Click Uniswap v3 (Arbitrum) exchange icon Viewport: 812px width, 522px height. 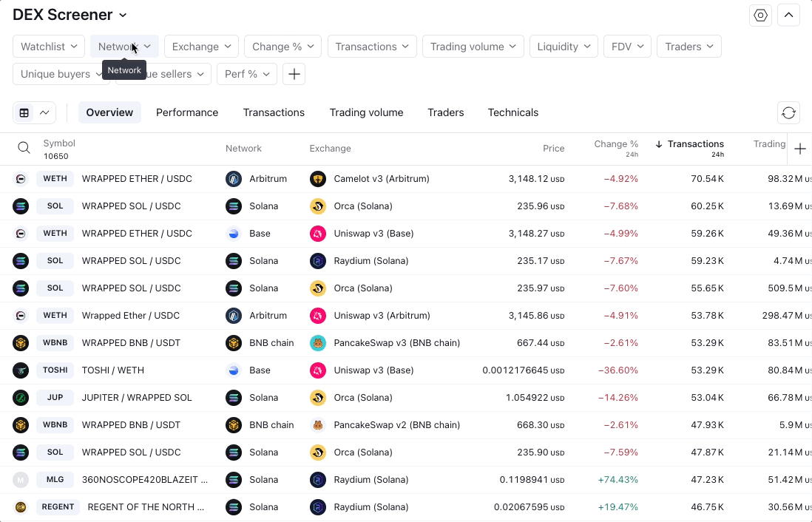point(317,316)
